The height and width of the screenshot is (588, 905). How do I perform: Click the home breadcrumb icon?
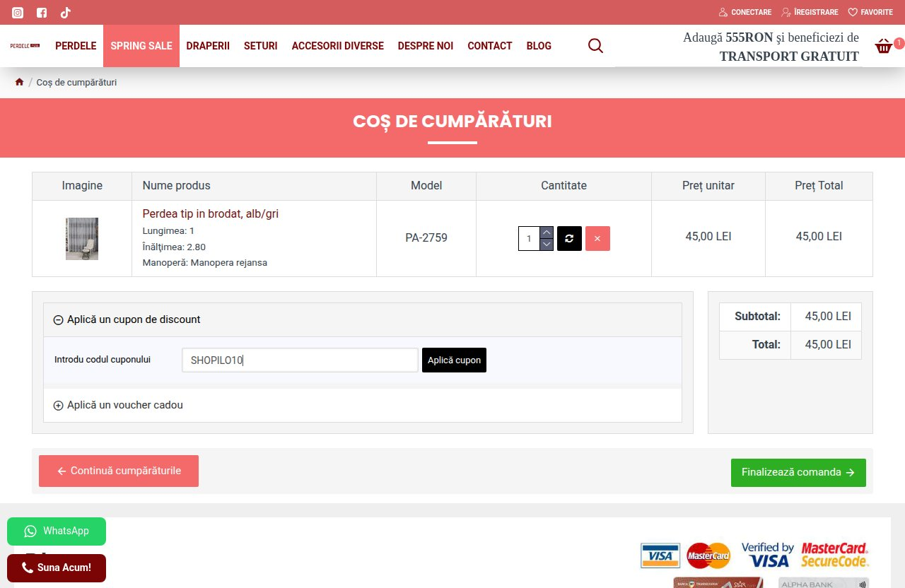pos(19,82)
